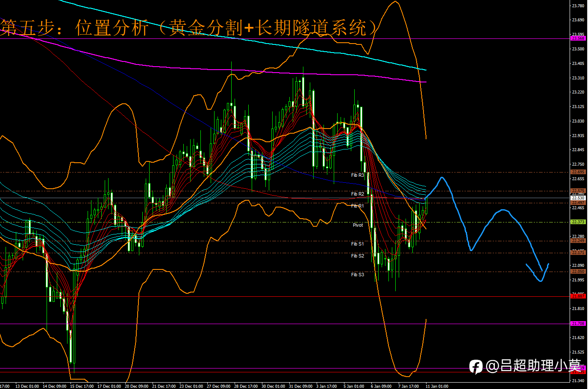Viewport: 588px width, 389px height.
Task: Click the 28 Dec 17:00 time label
Action: (246, 386)
